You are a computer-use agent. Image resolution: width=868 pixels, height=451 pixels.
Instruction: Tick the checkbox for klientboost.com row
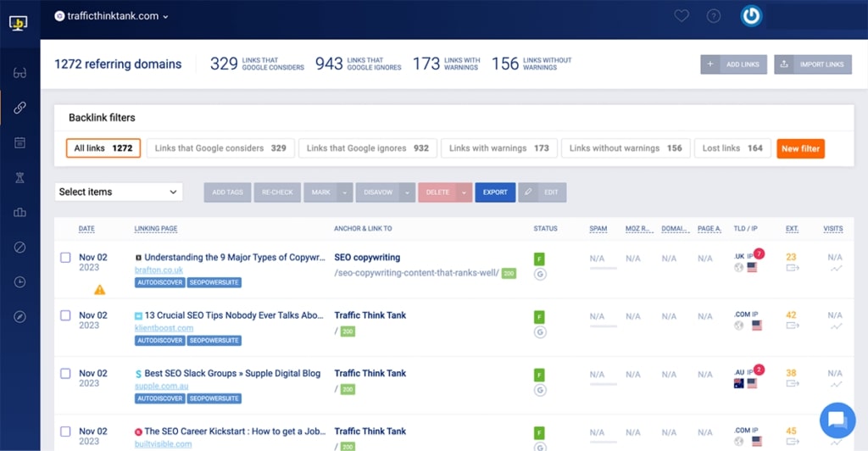point(65,315)
